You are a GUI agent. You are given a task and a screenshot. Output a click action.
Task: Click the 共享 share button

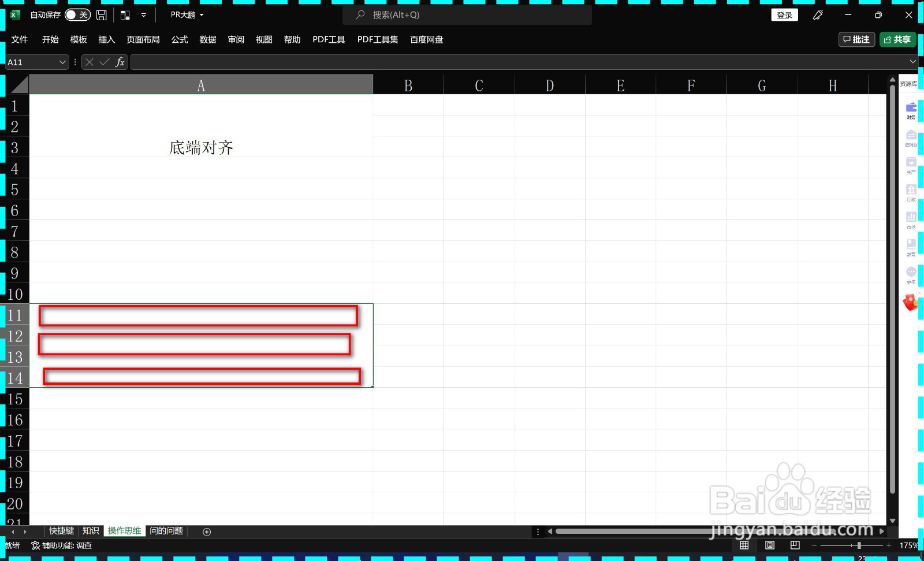[897, 39]
